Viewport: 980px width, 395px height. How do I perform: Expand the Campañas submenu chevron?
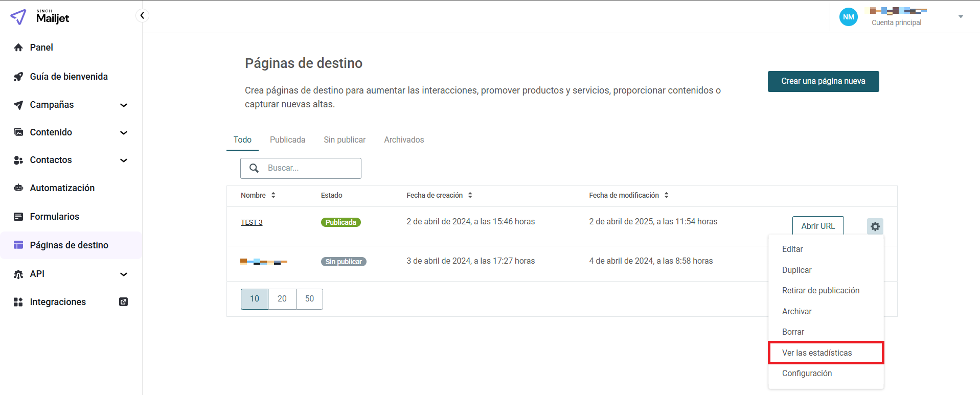(123, 105)
